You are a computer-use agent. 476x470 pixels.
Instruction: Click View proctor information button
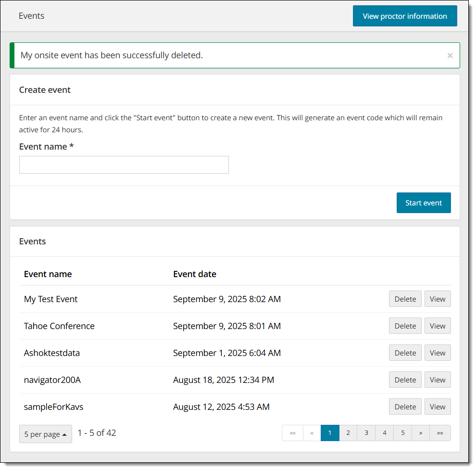coord(404,16)
